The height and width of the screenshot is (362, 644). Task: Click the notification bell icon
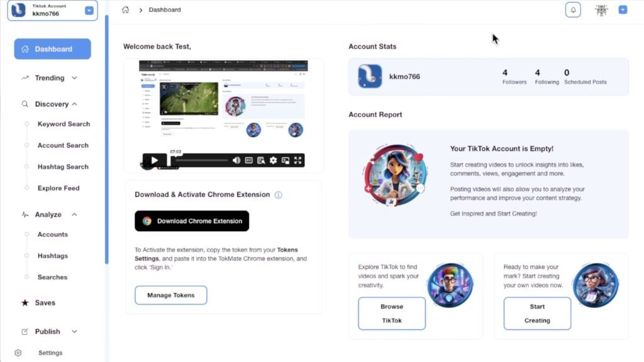tap(573, 10)
